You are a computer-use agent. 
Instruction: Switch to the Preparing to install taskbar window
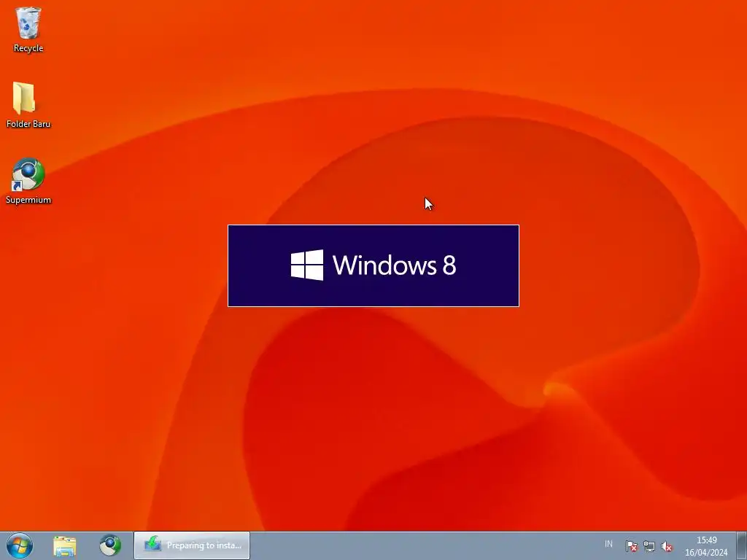click(192, 545)
